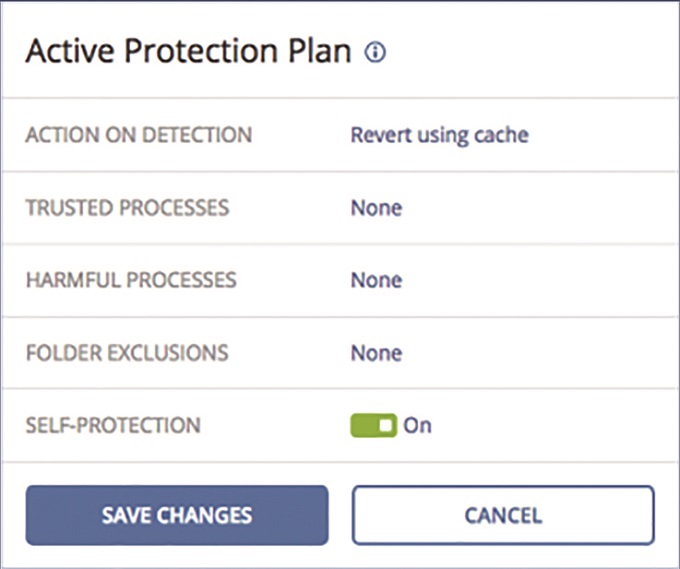This screenshot has width=680, height=569.
Task: Select the SELF-PROTECTION label
Action: click(x=113, y=425)
